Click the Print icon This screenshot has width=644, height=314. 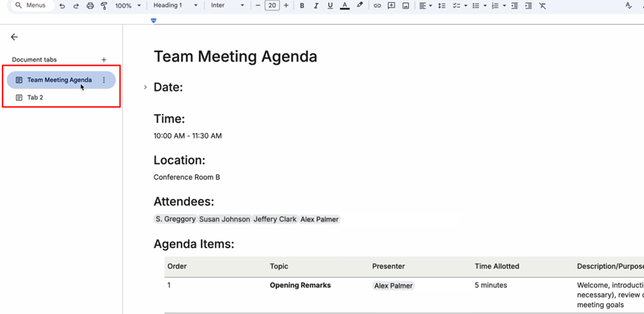coord(90,6)
